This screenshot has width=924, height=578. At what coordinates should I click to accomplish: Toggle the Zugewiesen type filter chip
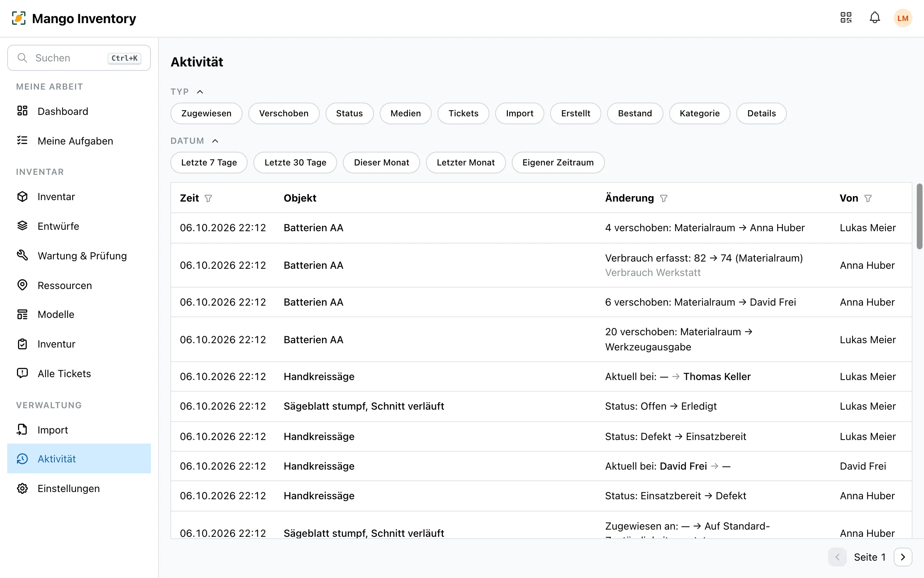click(206, 113)
